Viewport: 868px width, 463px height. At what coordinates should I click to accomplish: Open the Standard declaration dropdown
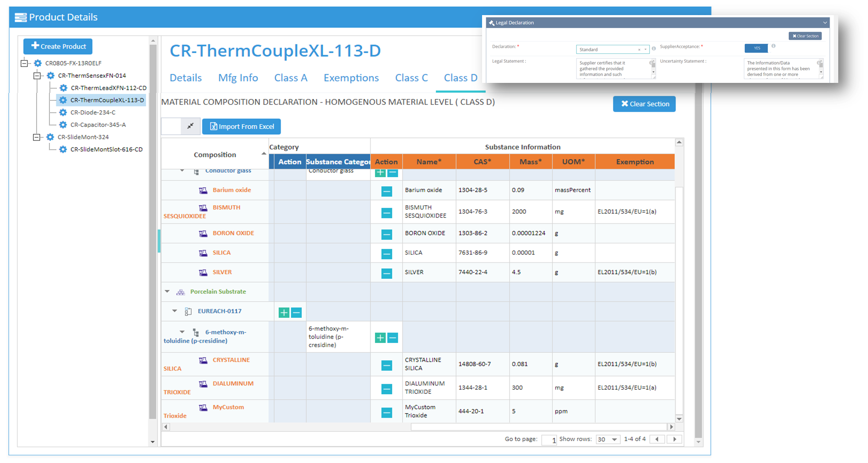[612, 49]
